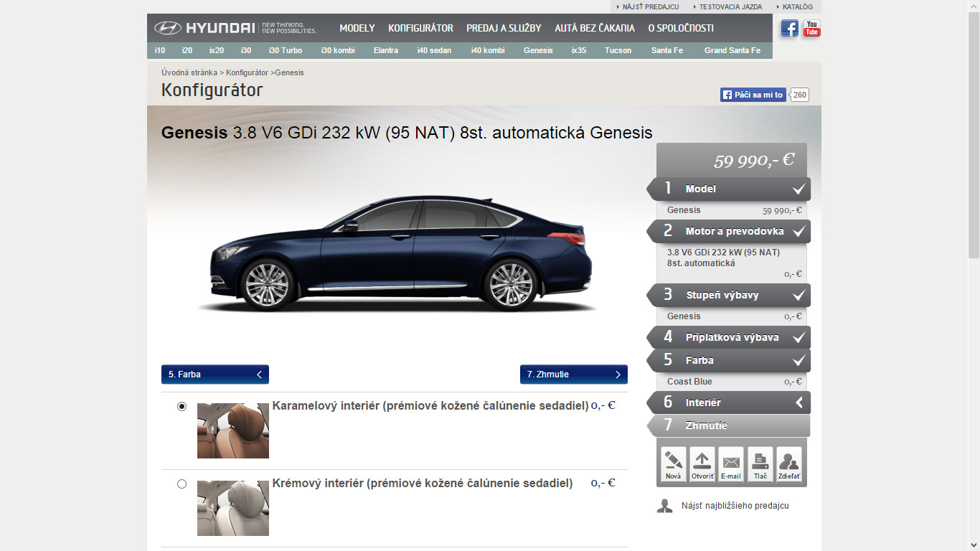Click the Nová (new configuration) icon

point(673,464)
